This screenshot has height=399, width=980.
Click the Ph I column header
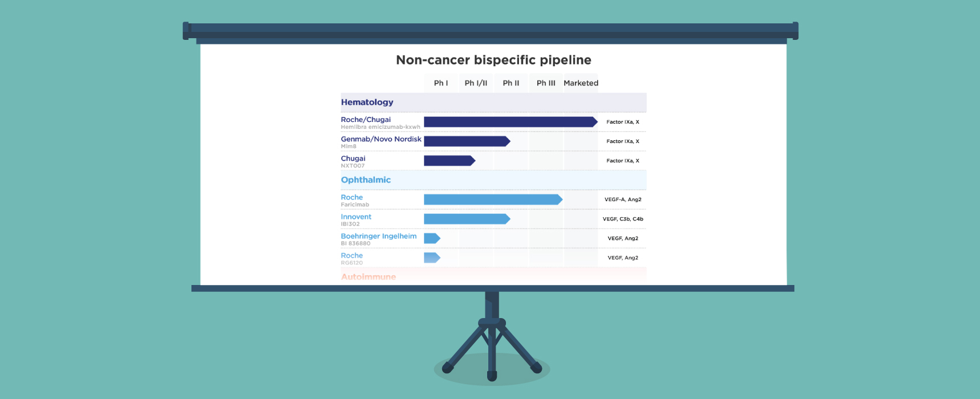click(440, 83)
